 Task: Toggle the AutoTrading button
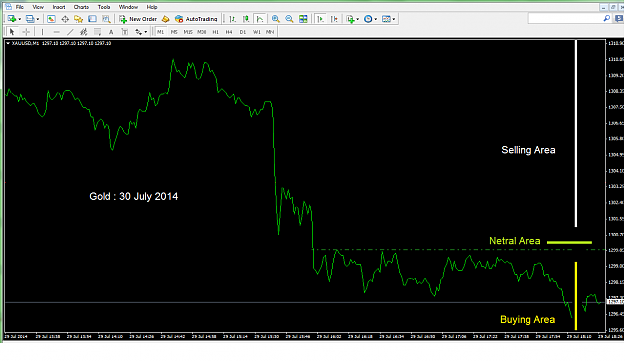pos(196,19)
